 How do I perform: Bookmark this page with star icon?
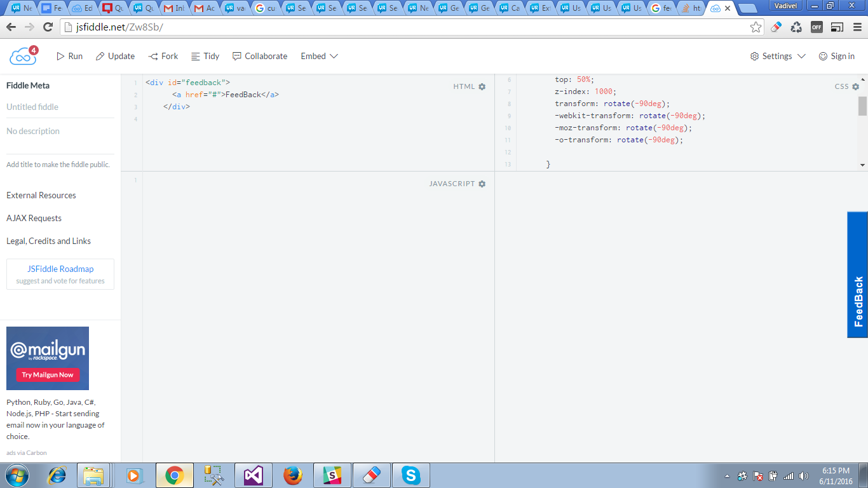coord(756,27)
